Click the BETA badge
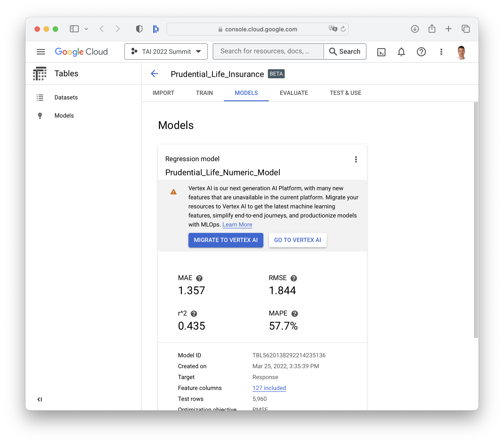The image size is (504, 444). (276, 74)
